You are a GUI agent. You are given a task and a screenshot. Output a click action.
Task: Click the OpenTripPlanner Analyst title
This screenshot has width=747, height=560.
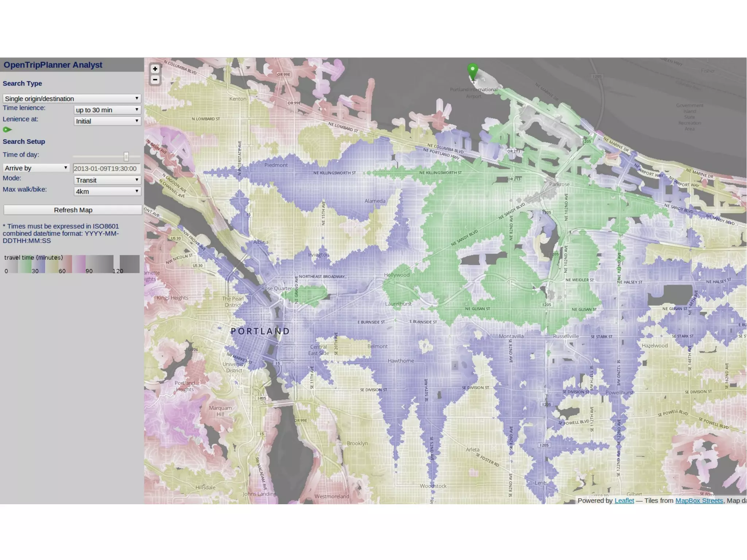[53, 65]
